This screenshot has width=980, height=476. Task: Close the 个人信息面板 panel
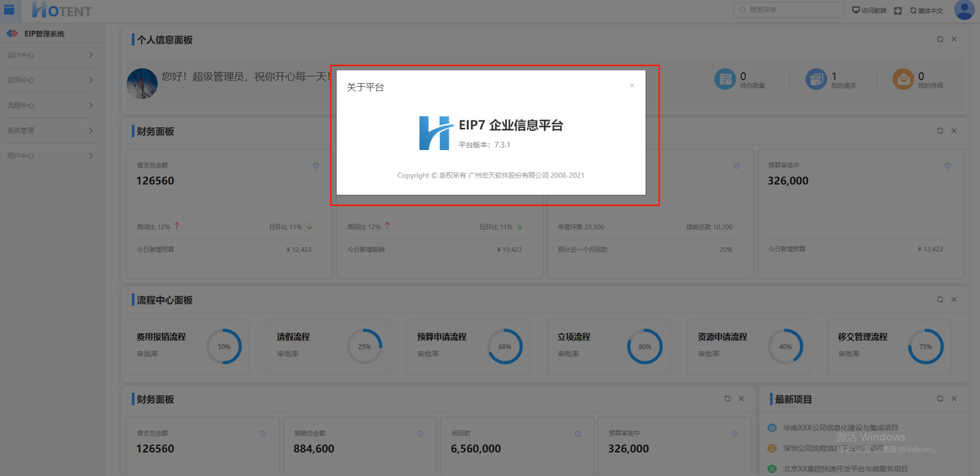click(x=954, y=39)
